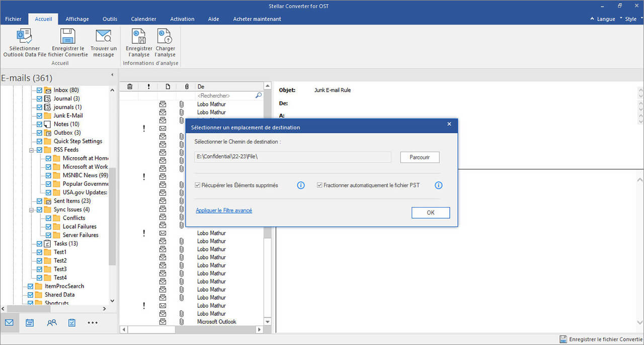Viewport: 644px width, 345px height.
Task: Open the Trouver un message tool
Action: pos(103,36)
